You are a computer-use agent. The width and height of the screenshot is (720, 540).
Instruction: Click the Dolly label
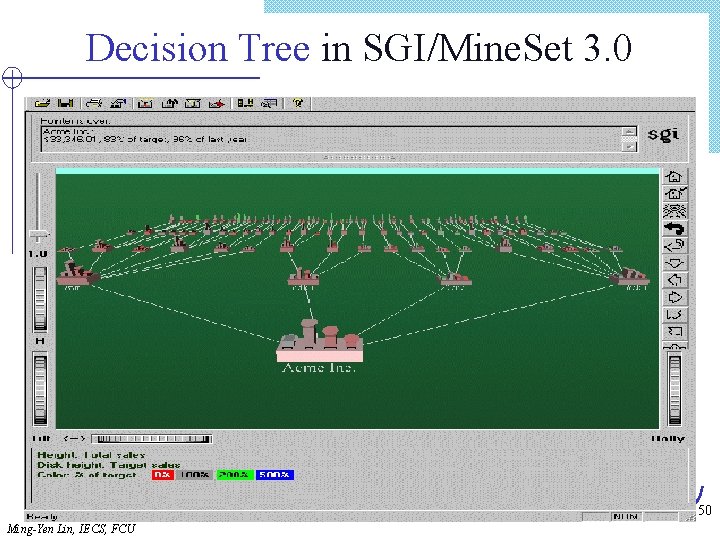pyautogui.click(x=668, y=439)
